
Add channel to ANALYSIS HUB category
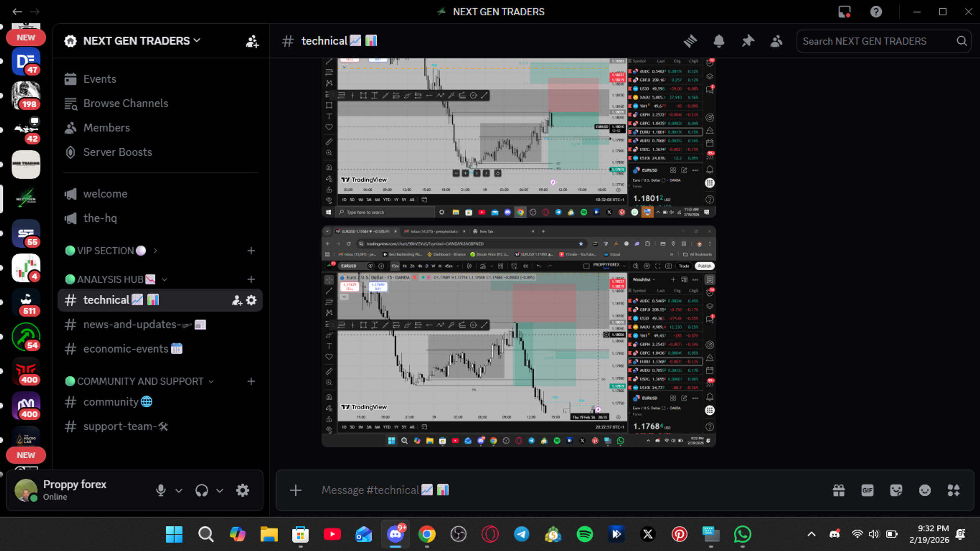[251, 280]
